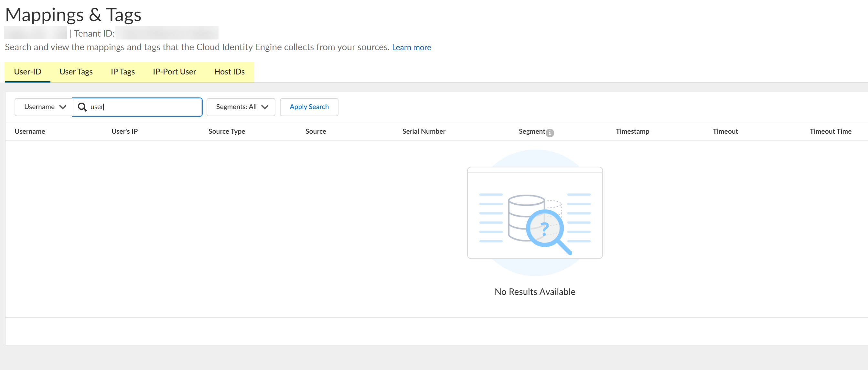Click the Username dropdown chevron arrow
Viewport: 868px width, 370px height.
coord(63,107)
